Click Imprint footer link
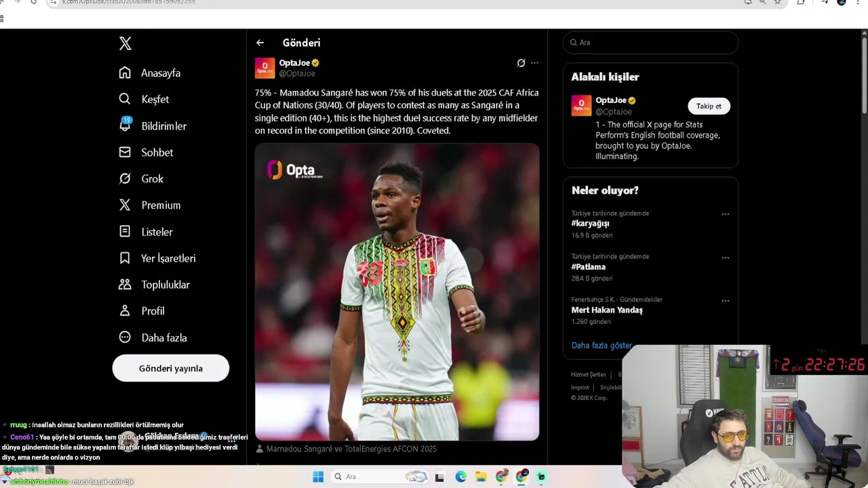Viewport: 868px width, 488px height. 580,387
